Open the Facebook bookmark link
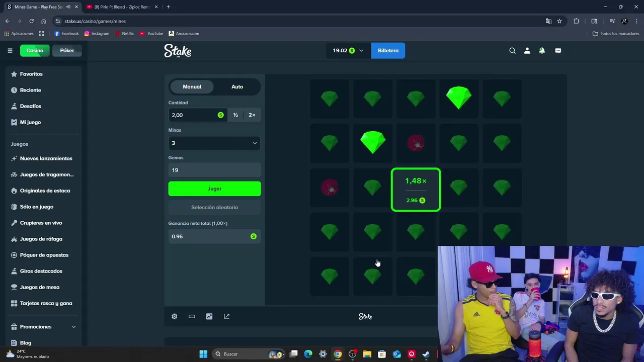Screen dimensions: 644x362 coord(66,33)
